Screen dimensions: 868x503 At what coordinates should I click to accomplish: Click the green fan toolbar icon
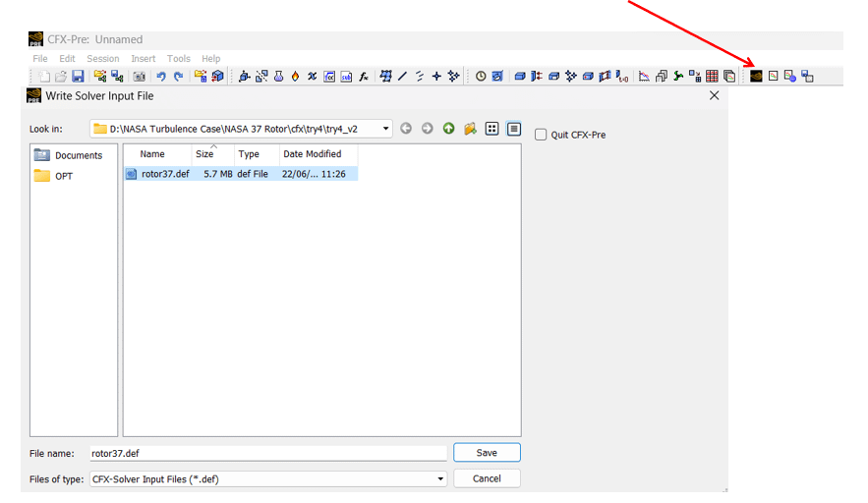point(678,77)
